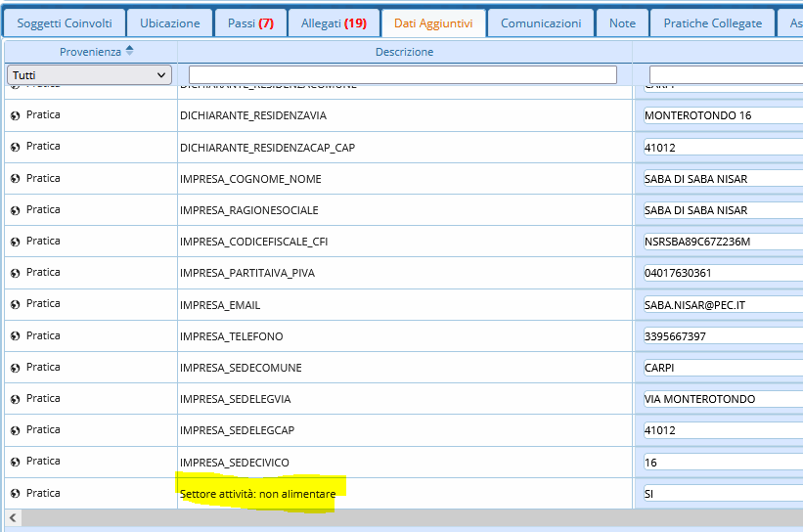Screen dimensions: 803x532
Task: Open the Passi (7) tab
Action: tap(250, 23)
